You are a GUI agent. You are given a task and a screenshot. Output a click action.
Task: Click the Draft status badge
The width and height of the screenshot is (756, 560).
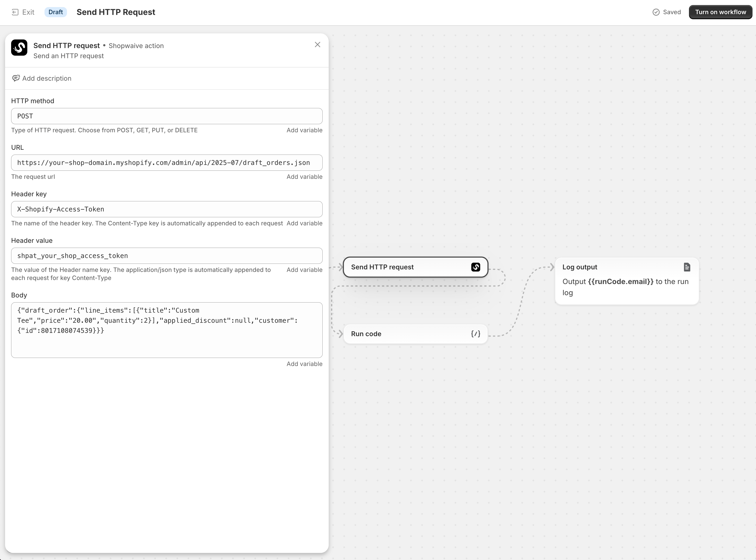(56, 12)
